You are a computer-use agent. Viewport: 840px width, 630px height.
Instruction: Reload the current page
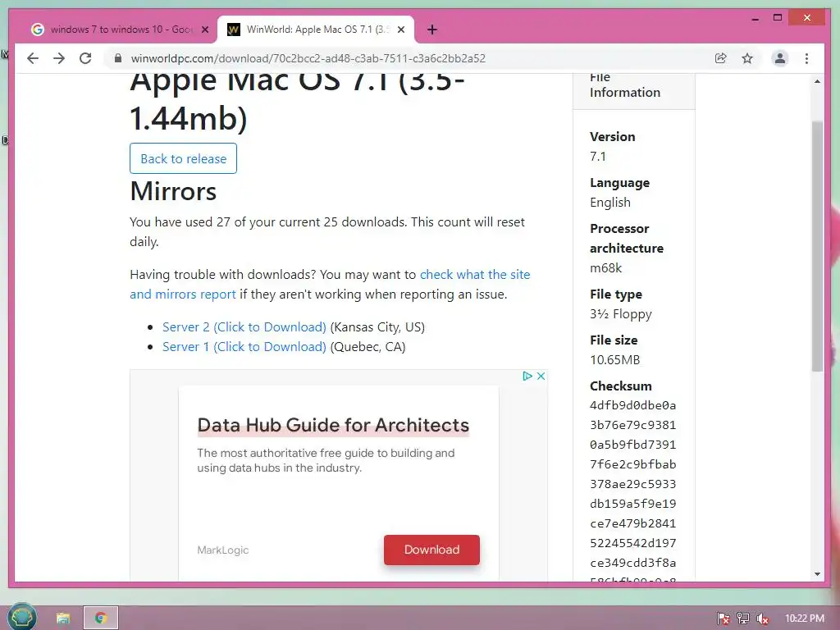click(x=85, y=58)
